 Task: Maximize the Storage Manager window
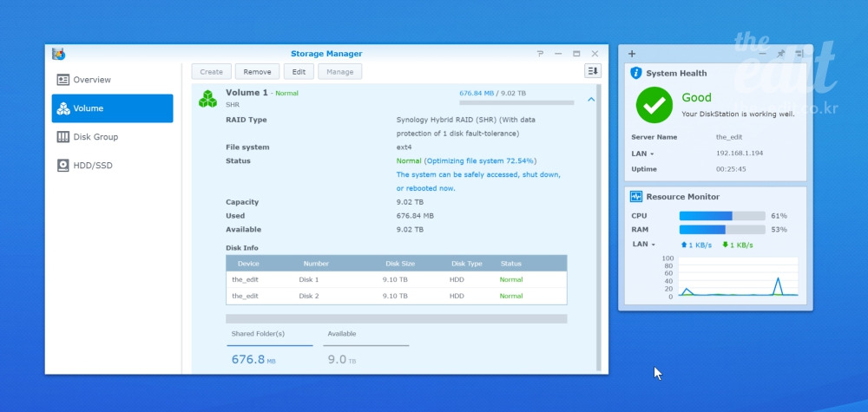[x=576, y=54]
